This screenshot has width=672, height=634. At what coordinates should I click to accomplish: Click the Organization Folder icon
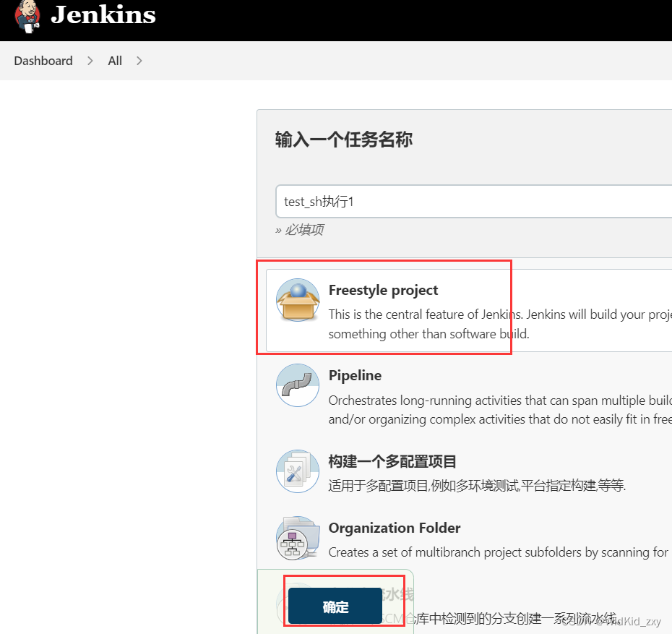pos(297,538)
